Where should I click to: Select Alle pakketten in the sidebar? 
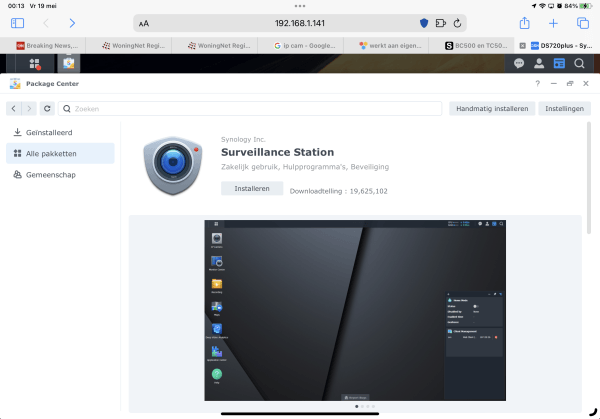(60, 153)
